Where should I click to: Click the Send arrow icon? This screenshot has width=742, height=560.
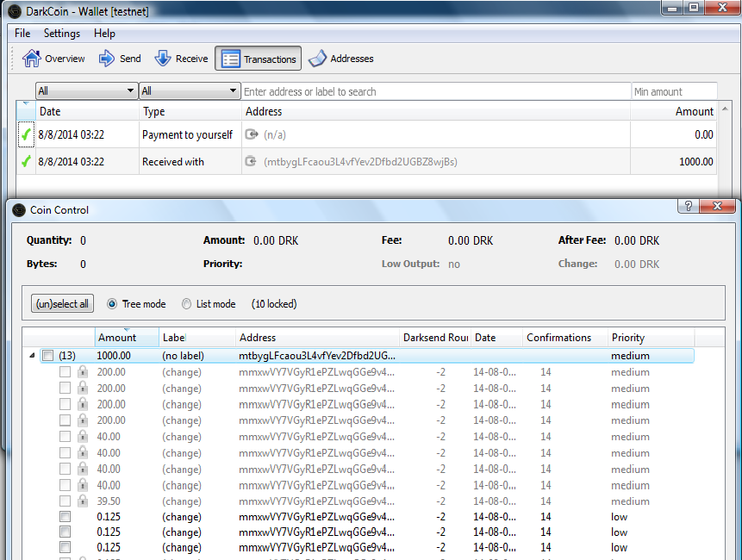click(107, 59)
